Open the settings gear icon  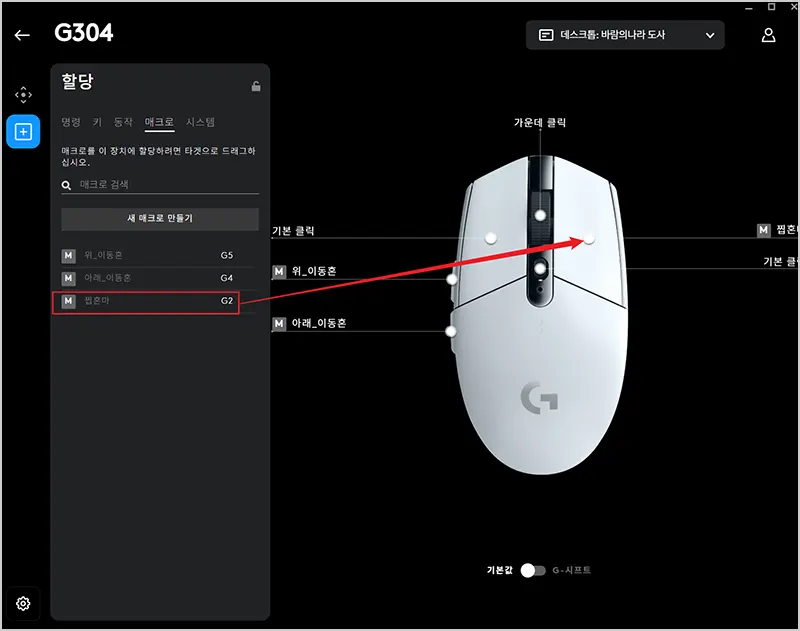23,603
